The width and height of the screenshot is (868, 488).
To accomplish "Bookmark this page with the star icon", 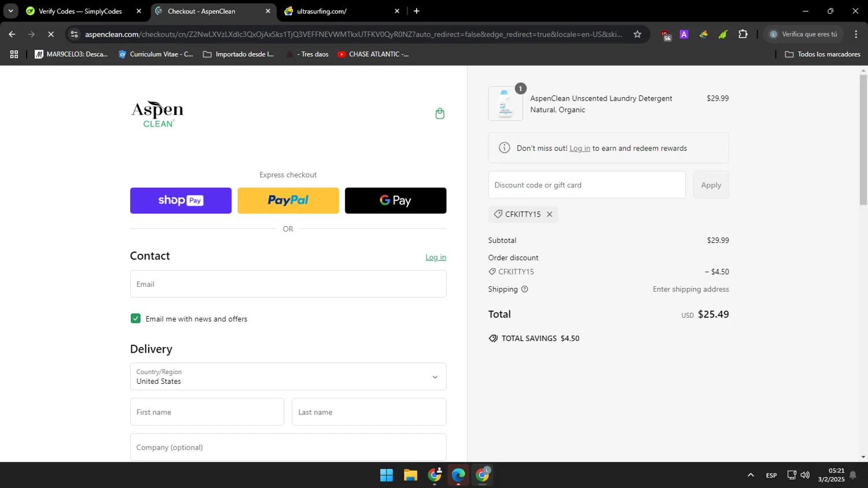I will (637, 34).
